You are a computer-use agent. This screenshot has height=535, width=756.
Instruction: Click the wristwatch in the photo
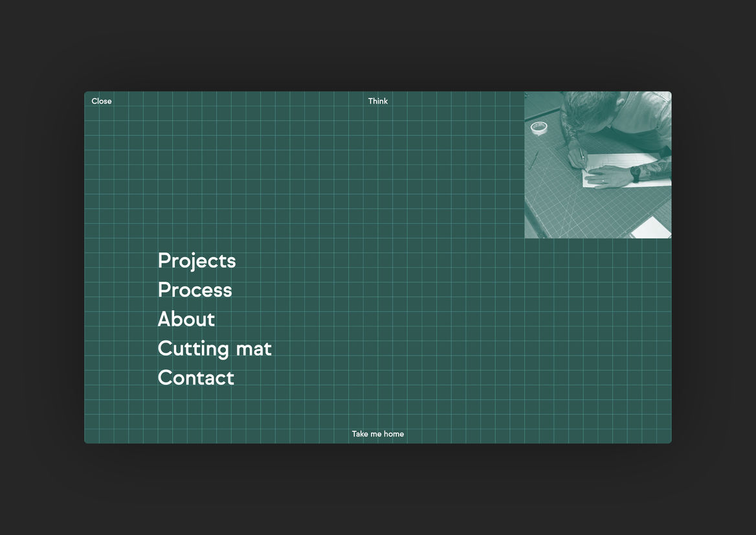click(636, 174)
